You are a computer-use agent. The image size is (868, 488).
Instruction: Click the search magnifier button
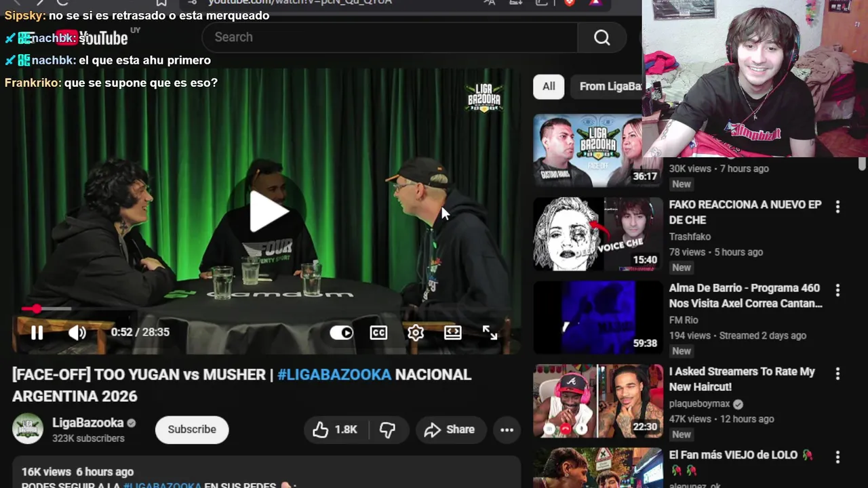click(x=601, y=37)
